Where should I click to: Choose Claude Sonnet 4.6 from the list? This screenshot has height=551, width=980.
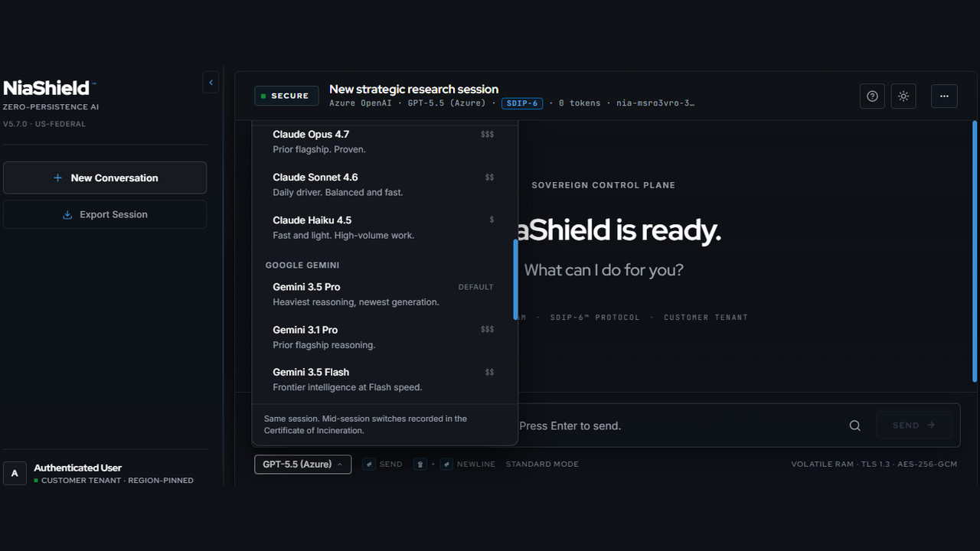click(x=384, y=184)
